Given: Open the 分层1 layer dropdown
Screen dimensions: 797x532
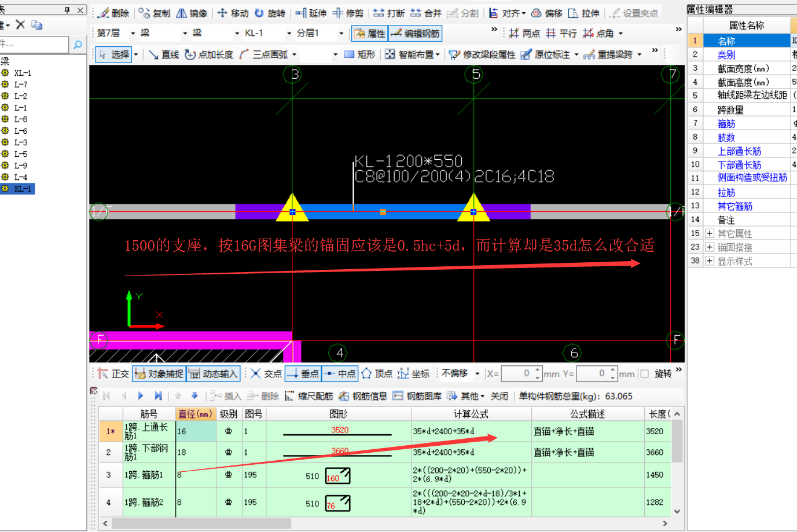Looking at the screenshot, I should tap(341, 34).
